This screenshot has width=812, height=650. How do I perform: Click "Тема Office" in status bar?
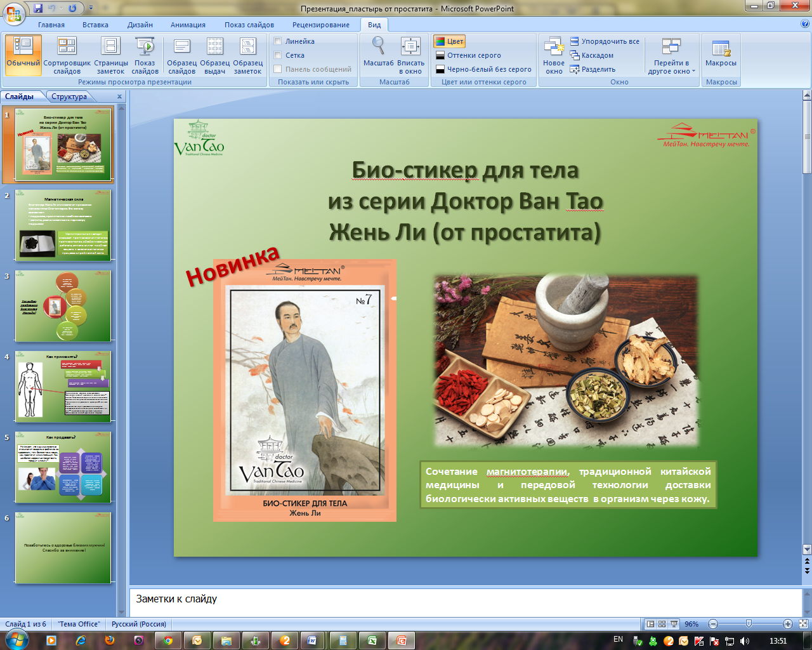tap(79, 624)
